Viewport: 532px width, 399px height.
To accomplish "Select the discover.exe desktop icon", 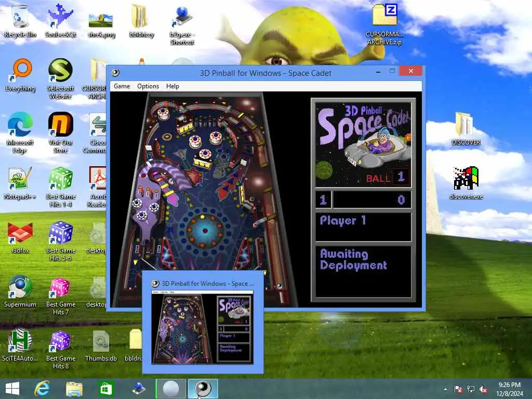I will (466, 183).
